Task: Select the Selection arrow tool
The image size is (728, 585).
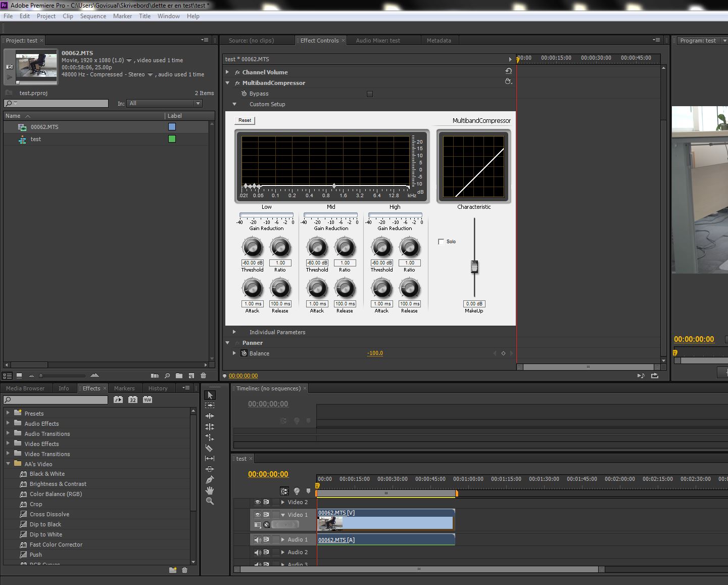Action: tap(210, 395)
